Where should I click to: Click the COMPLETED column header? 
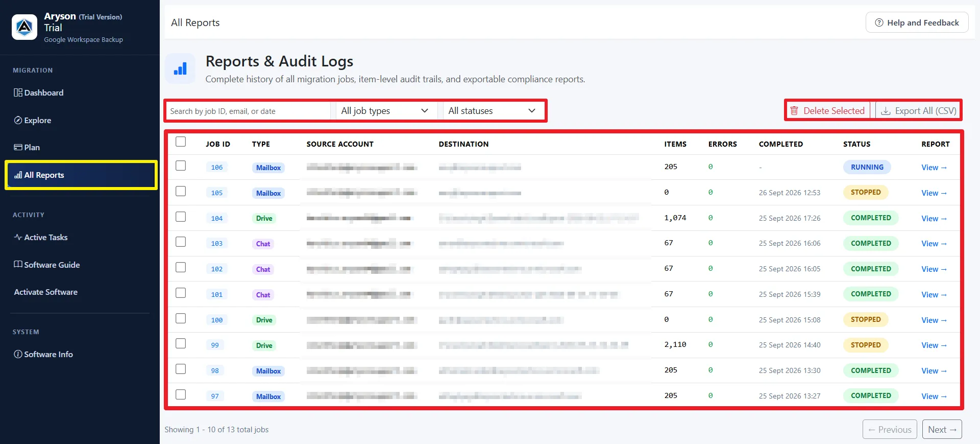point(780,144)
